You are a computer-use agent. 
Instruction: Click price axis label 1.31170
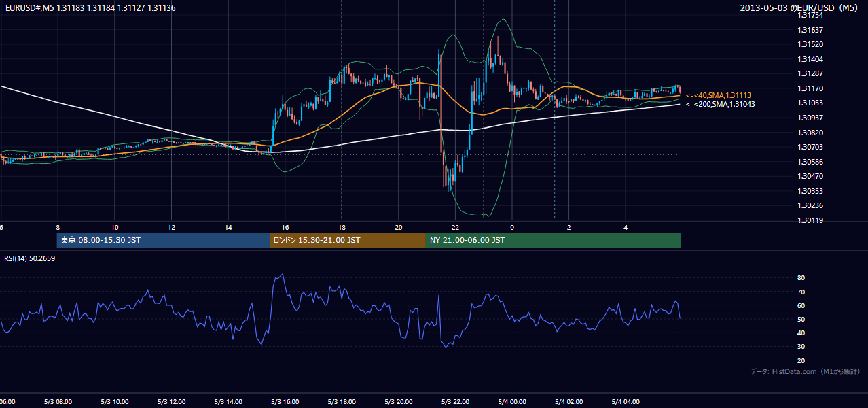(810, 88)
